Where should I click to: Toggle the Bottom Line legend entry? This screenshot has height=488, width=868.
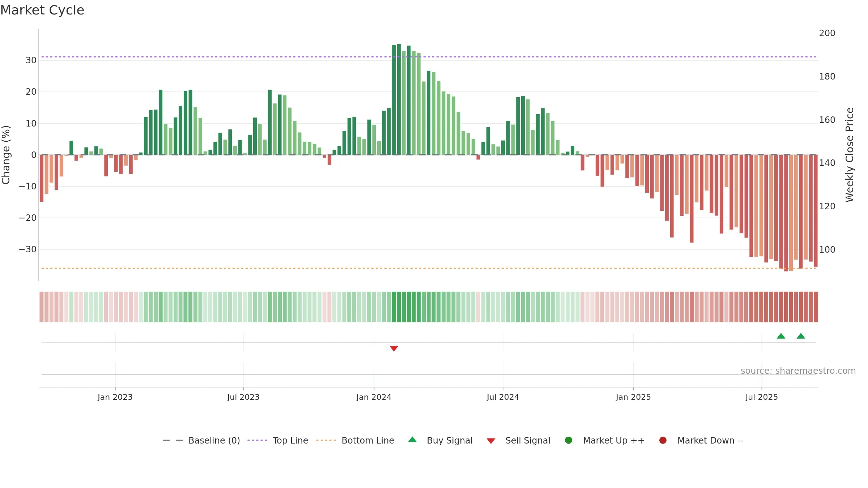[355, 440]
